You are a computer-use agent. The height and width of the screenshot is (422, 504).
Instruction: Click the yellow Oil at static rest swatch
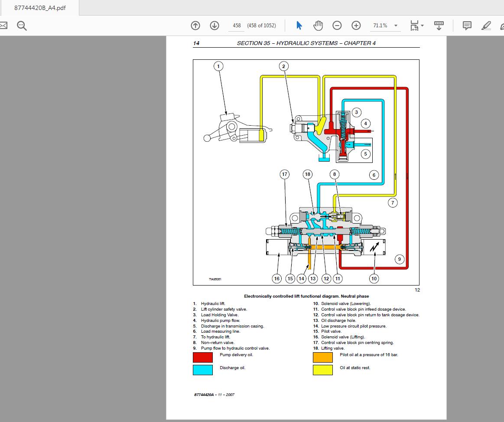point(323,370)
